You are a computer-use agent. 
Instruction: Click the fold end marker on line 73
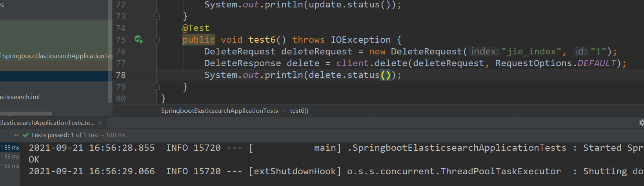156,16
